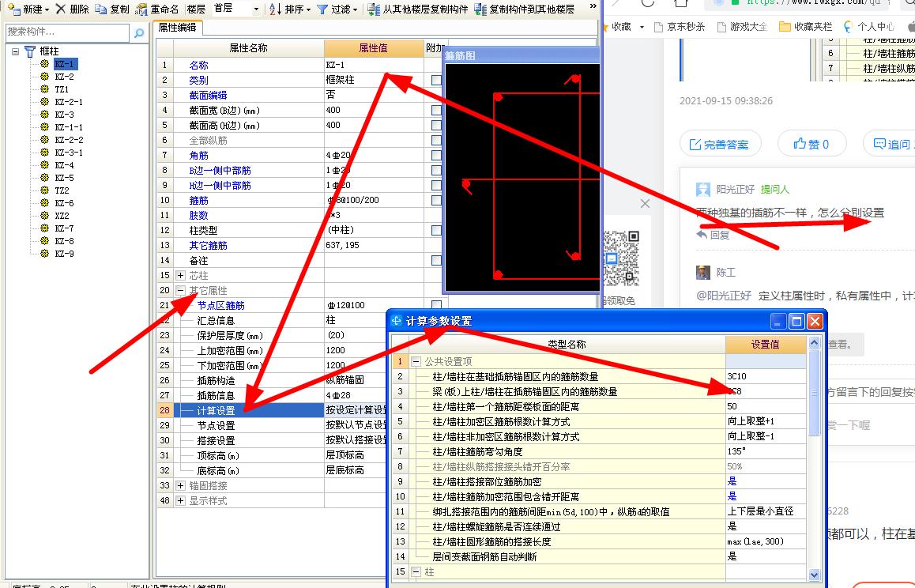Click 阳光正好 user avatar
The height and width of the screenshot is (588, 915).
click(x=703, y=189)
